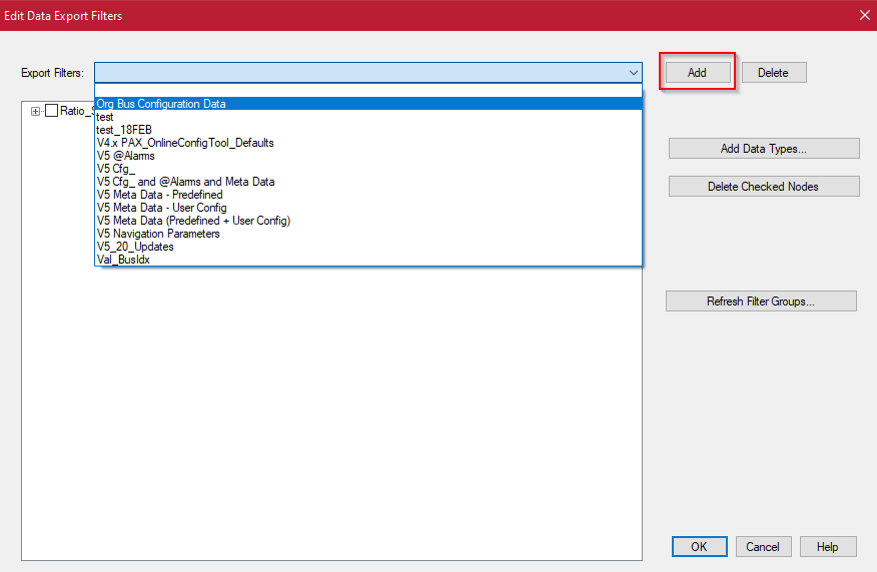Close the Edit Data Export Filters window
This screenshot has width=877, height=572.
tap(864, 15)
